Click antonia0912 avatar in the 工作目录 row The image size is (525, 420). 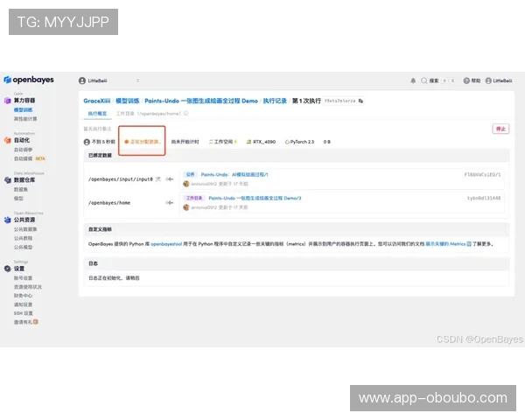coord(186,207)
